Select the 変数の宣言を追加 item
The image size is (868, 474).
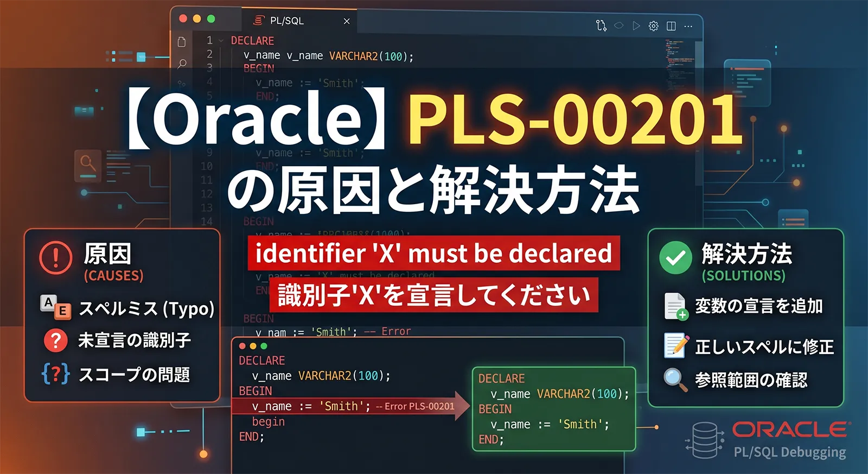click(759, 306)
